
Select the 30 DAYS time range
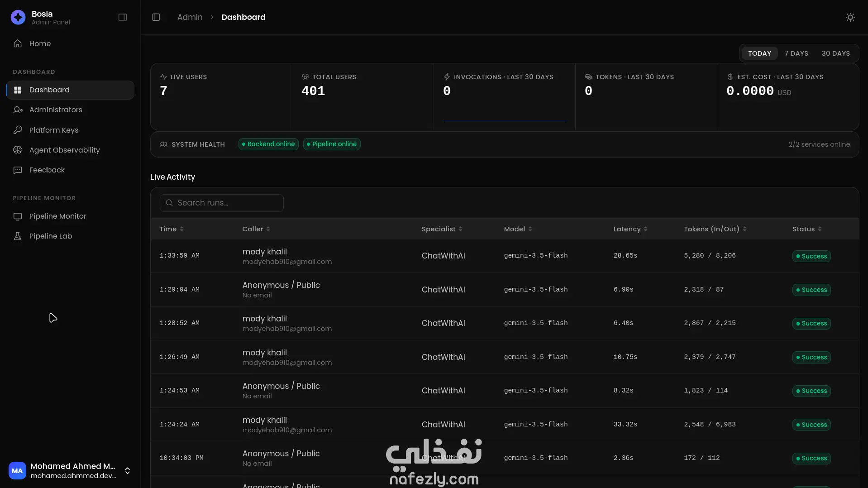835,53
